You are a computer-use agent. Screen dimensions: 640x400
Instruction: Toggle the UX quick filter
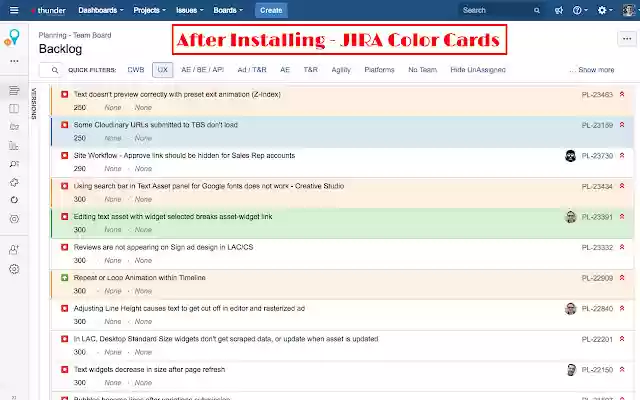point(162,70)
